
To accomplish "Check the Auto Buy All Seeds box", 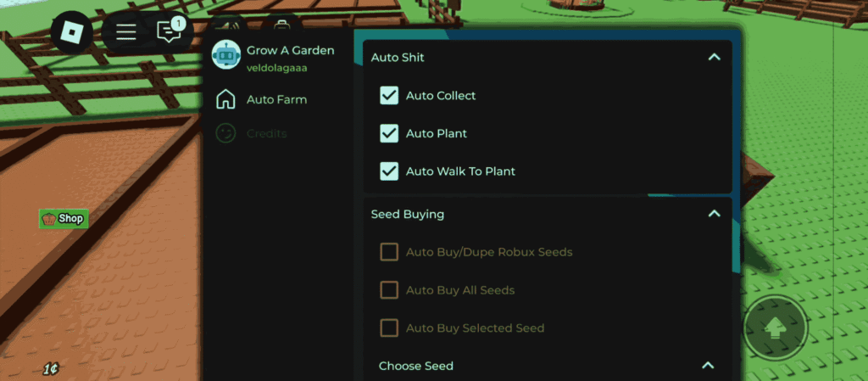I will point(389,290).
